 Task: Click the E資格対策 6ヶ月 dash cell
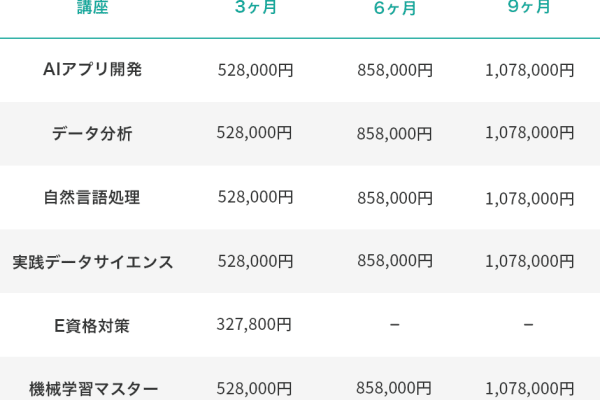tap(394, 324)
